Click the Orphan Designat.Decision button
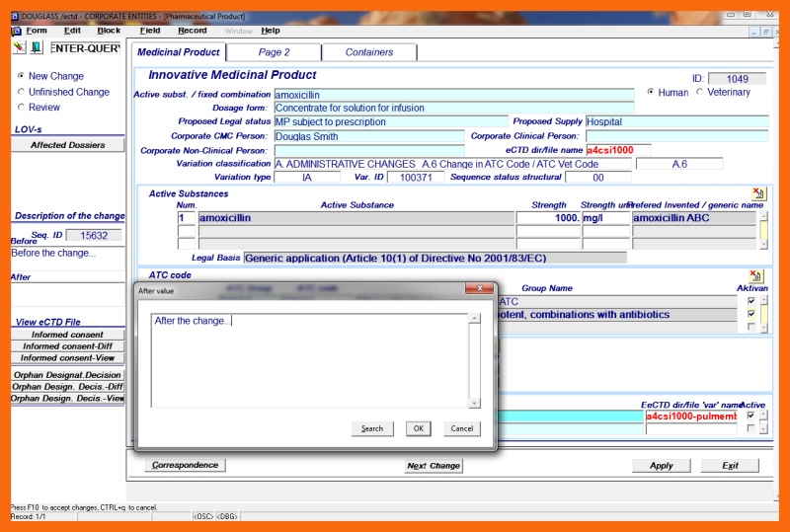The height and width of the screenshot is (532, 790). (x=67, y=375)
